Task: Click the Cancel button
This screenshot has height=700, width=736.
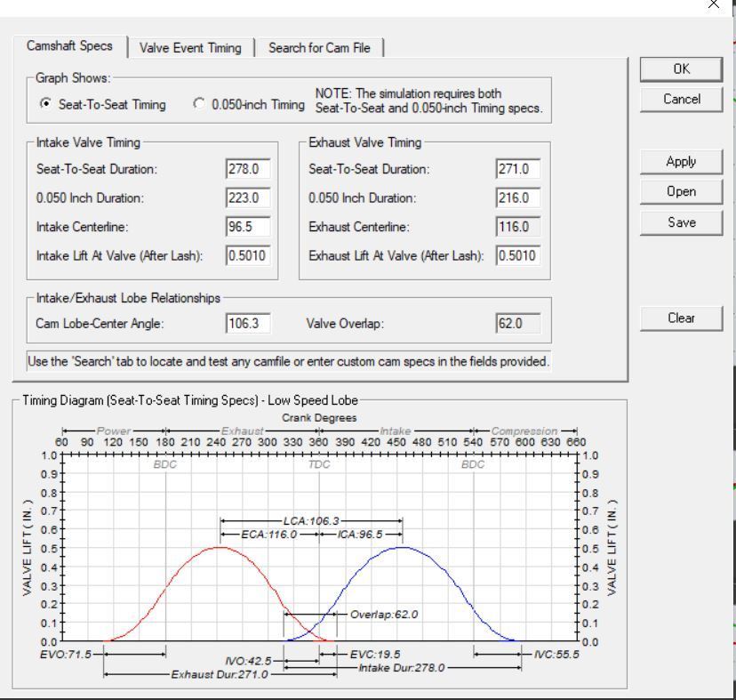Action: click(x=682, y=99)
